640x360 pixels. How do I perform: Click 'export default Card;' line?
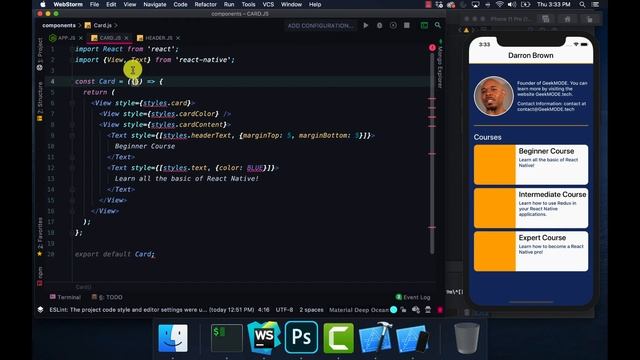(x=115, y=254)
